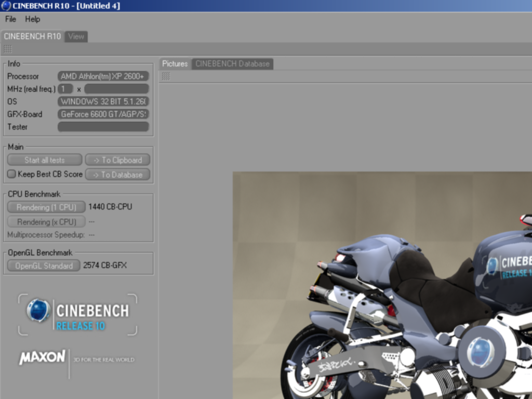Click the 1440 CB-CPU score text
This screenshot has width=532, height=399.
[110, 207]
